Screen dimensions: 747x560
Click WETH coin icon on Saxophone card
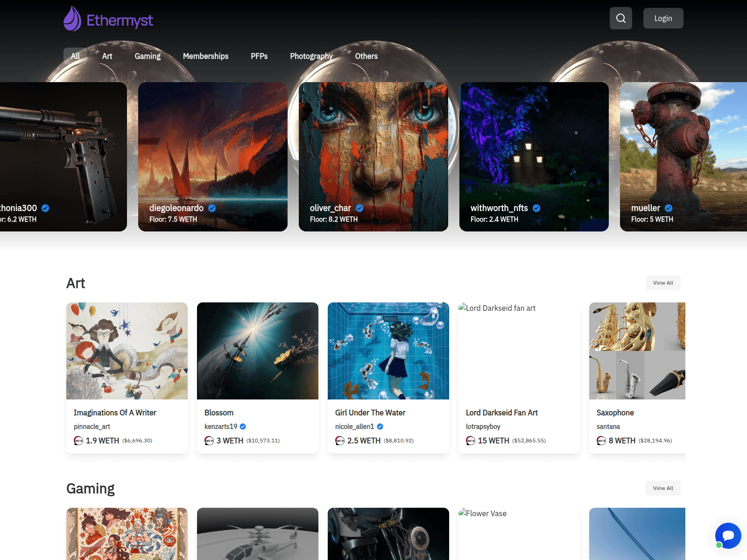pyautogui.click(x=601, y=441)
